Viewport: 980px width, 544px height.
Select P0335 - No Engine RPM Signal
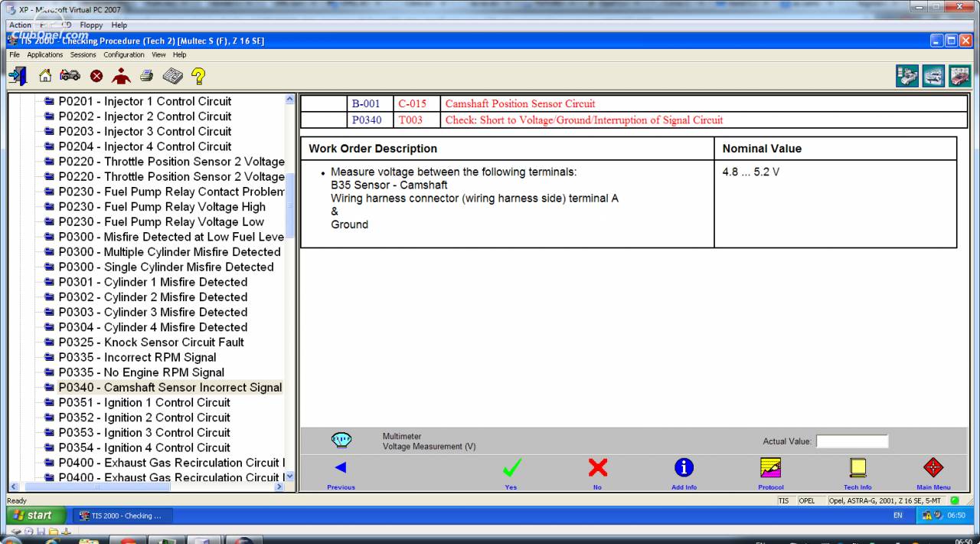point(142,372)
